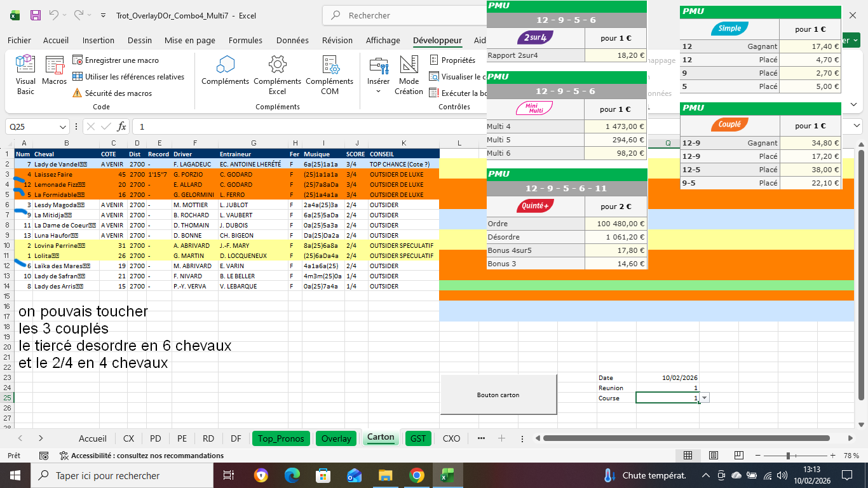This screenshot has height=488, width=868.
Task: Open the GST sheet tab
Action: coord(418,438)
